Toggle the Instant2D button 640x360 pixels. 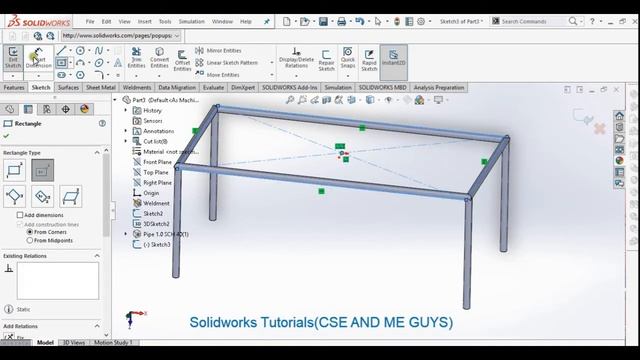click(393, 61)
